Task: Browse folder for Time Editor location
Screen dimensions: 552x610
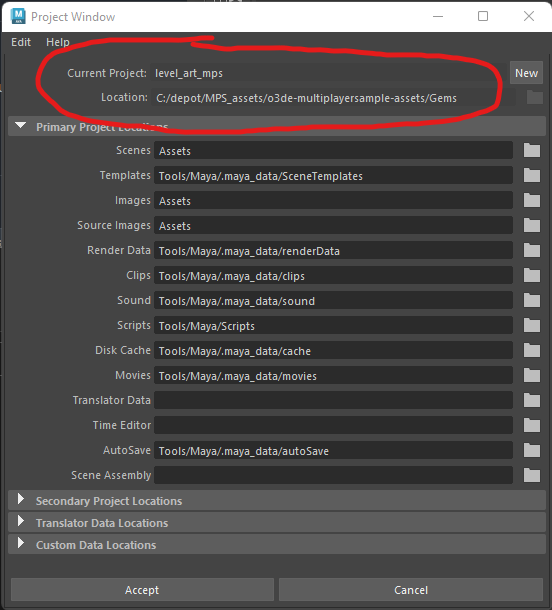Action: (532, 425)
